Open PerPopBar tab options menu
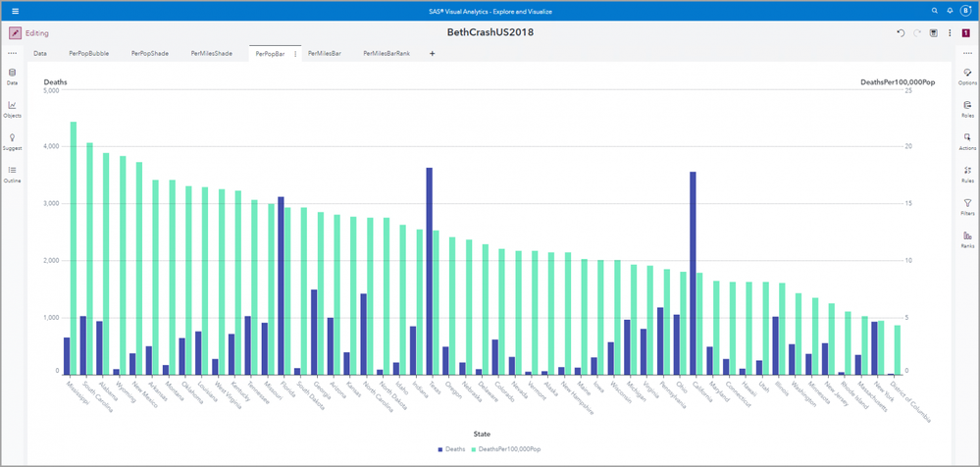The height and width of the screenshot is (467, 980). pyautogui.click(x=295, y=54)
